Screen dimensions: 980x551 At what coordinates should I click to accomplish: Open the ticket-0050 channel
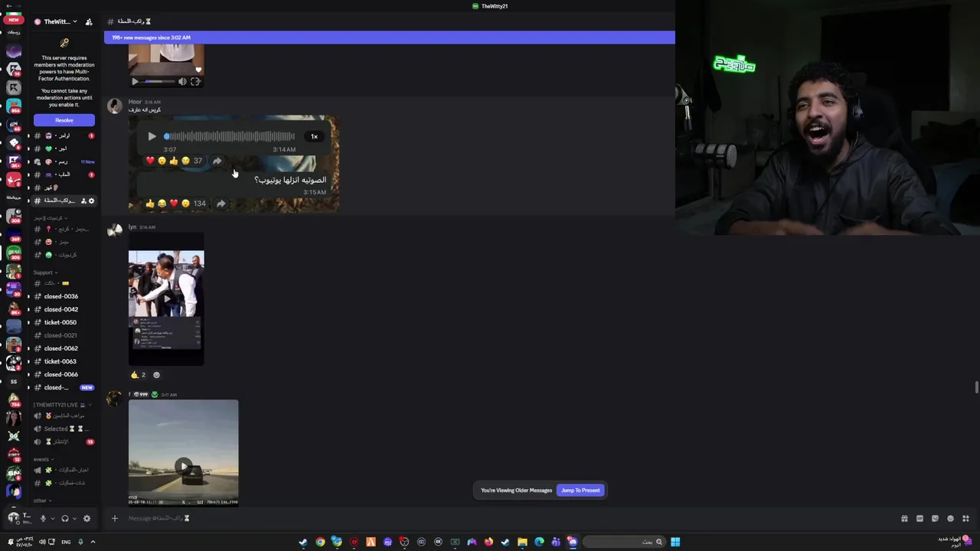[x=61, y=322]
